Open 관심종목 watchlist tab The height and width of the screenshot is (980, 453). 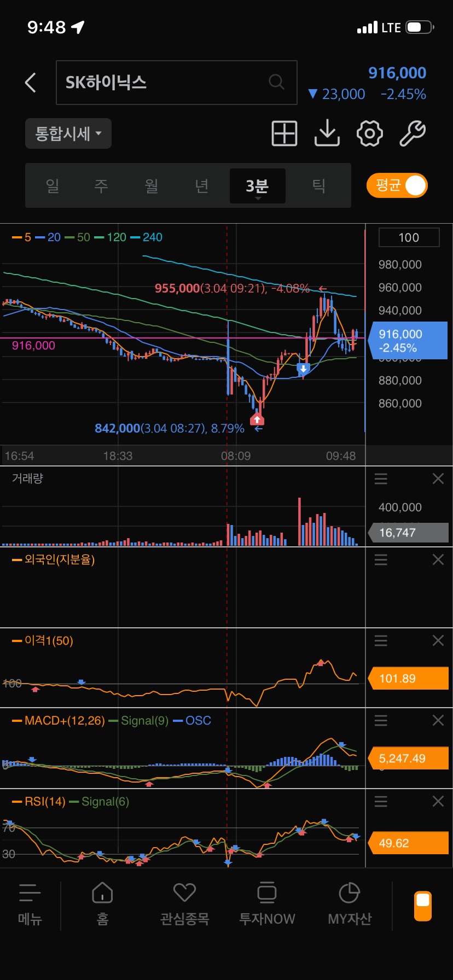coord(185,903)
